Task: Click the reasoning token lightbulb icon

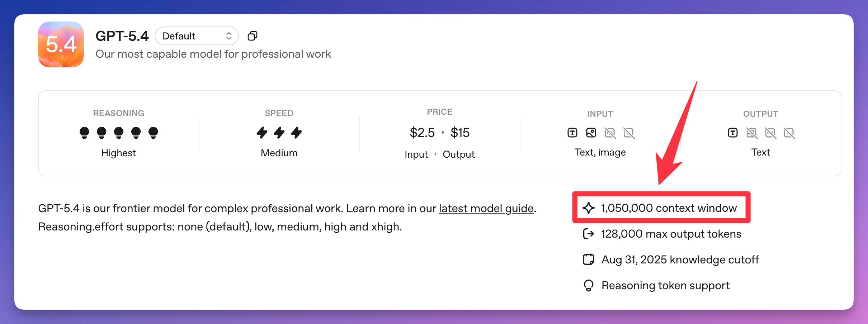Action: (589, 285)
